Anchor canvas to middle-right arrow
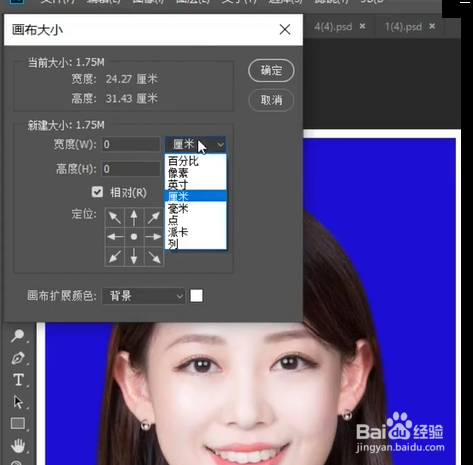Screen dimensions: 473x465 154,237
